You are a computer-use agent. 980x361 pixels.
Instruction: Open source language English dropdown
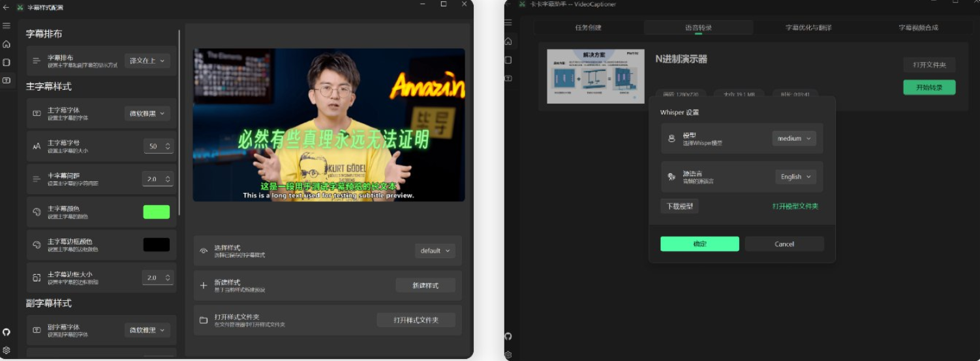[x=796, y=177]
